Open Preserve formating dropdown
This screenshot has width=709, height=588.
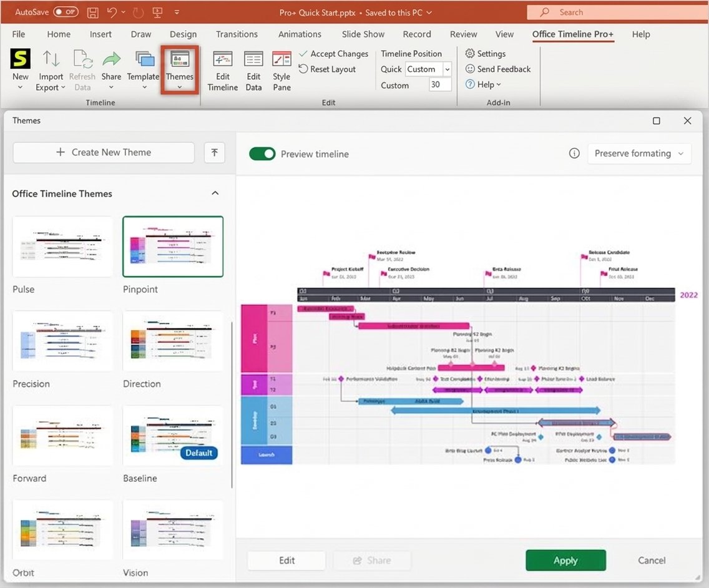coord(639,154)
